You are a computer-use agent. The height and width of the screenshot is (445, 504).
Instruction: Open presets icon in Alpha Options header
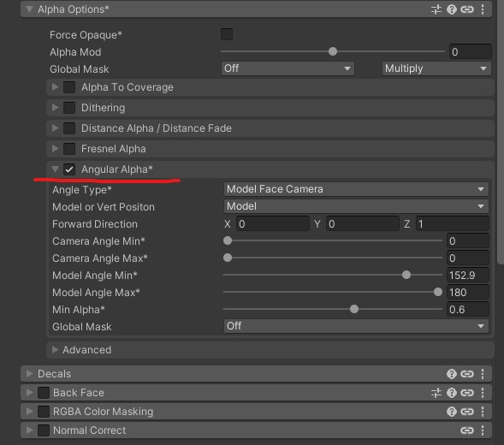(436, 9)
